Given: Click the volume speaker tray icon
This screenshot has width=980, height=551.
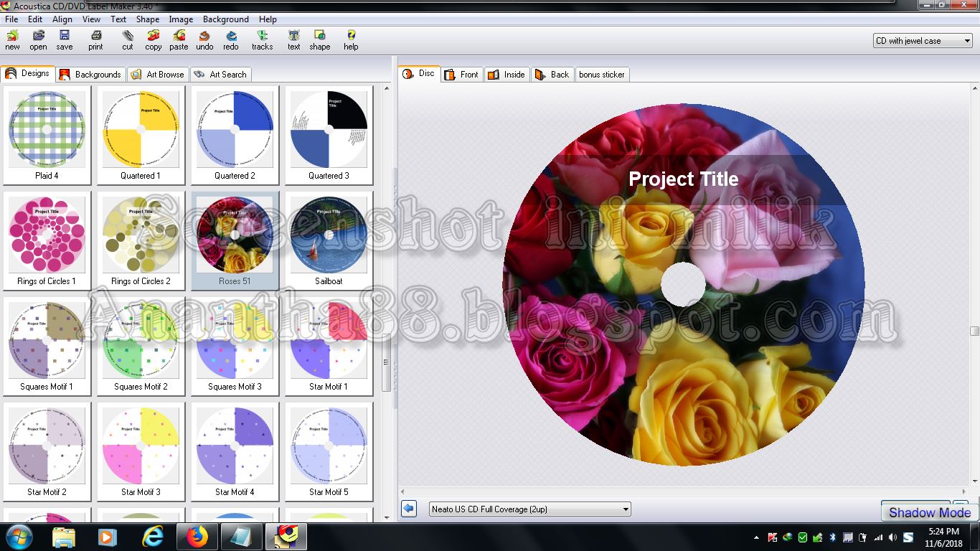Looking at the screenshot, I should pos(892,537).
